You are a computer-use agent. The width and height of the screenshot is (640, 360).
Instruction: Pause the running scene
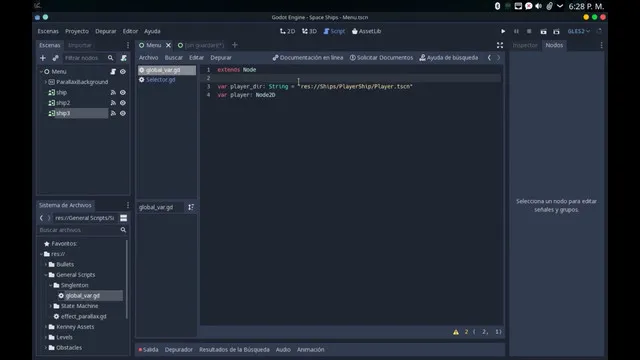(516, 31)
